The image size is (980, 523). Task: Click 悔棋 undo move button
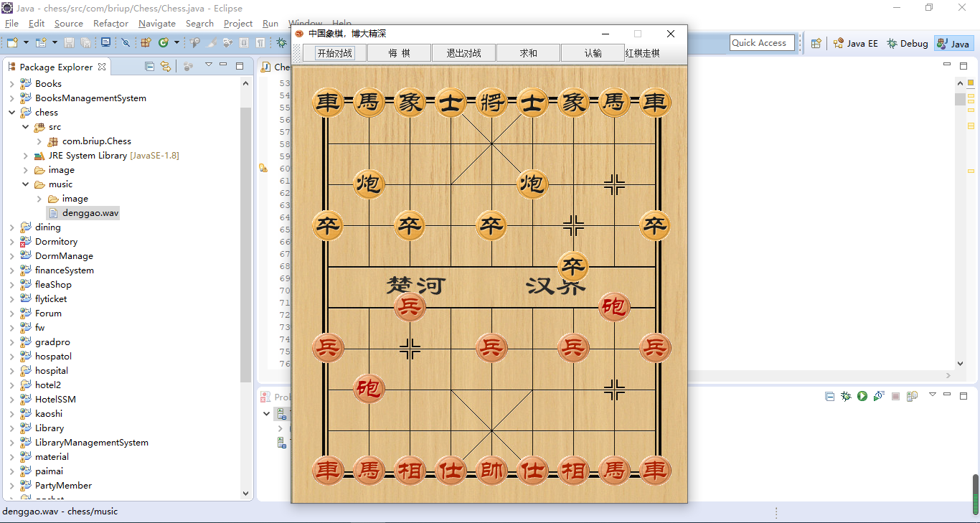click(400, 53)
